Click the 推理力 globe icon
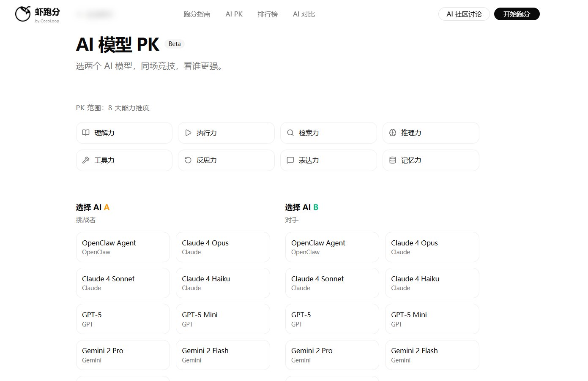 tap(392, 133)
